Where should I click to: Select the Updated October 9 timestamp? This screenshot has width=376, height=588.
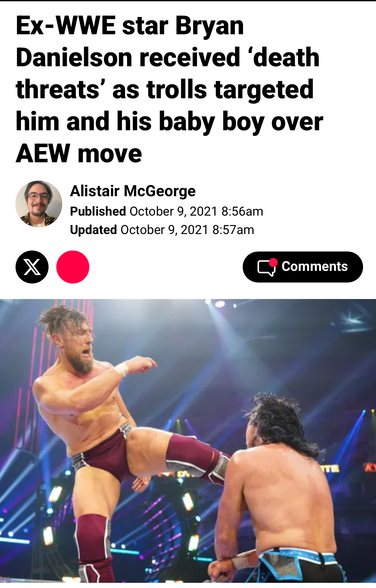162,230
